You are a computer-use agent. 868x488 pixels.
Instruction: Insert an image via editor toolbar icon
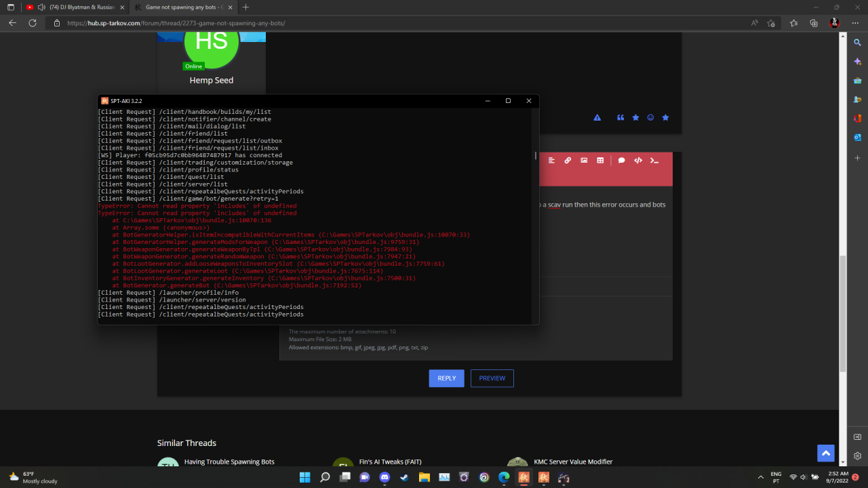click(584, 161)
